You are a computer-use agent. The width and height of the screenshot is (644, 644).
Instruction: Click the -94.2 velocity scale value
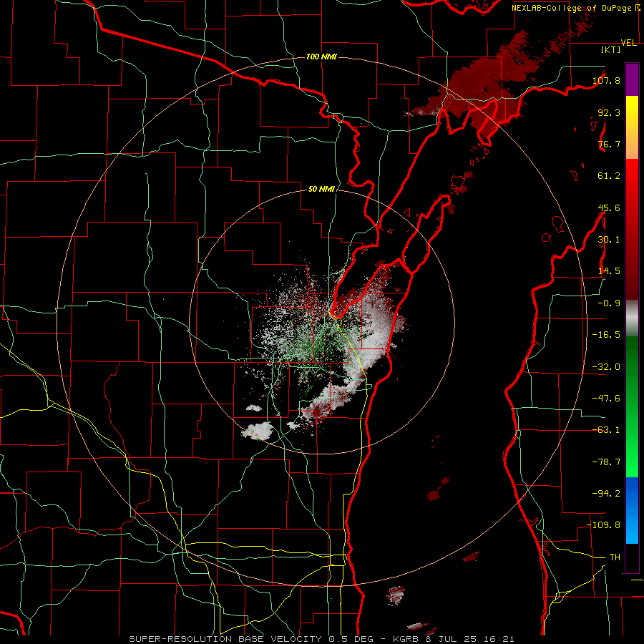coord(606,494)
